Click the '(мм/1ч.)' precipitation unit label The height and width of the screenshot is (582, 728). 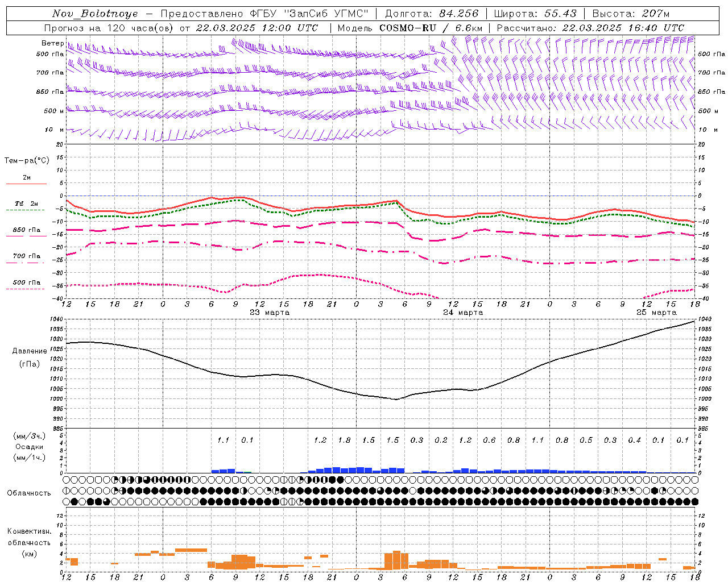point(29,458)
